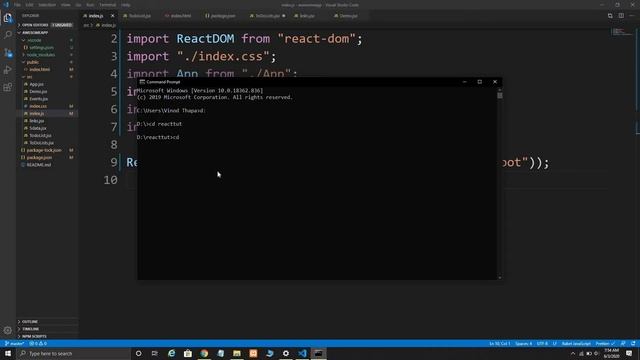The height and width of the screenshot is (360, 640).
Task: Open Microsoft Store from taskbar
Action: pyautogui.click(x=188, y=353)
